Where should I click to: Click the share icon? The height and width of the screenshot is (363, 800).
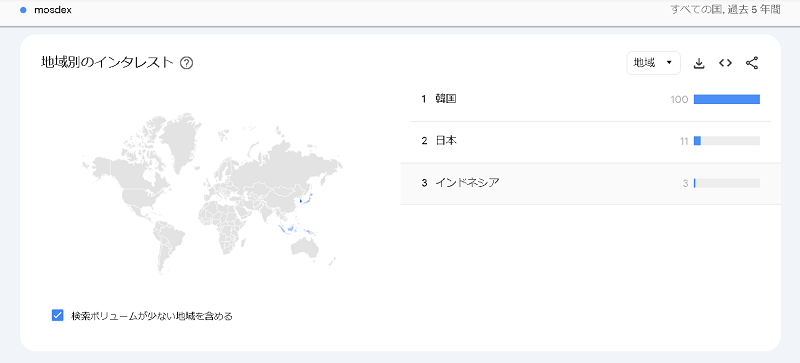[752, 63]
